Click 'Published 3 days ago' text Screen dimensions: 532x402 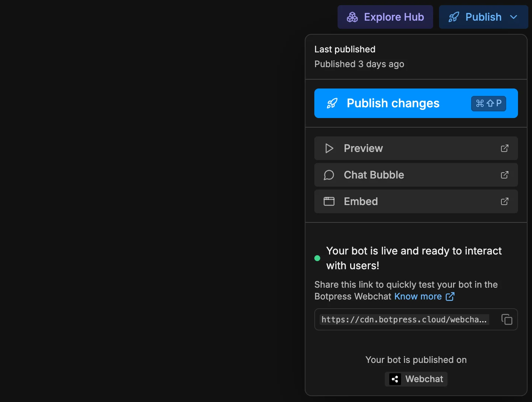pyautogui.click(x=359, y=64)
